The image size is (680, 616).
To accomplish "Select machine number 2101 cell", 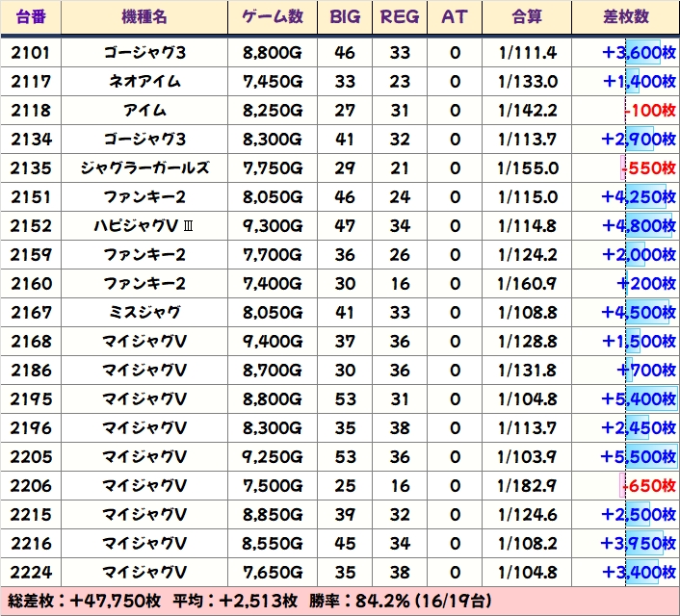I will [31, 53].
